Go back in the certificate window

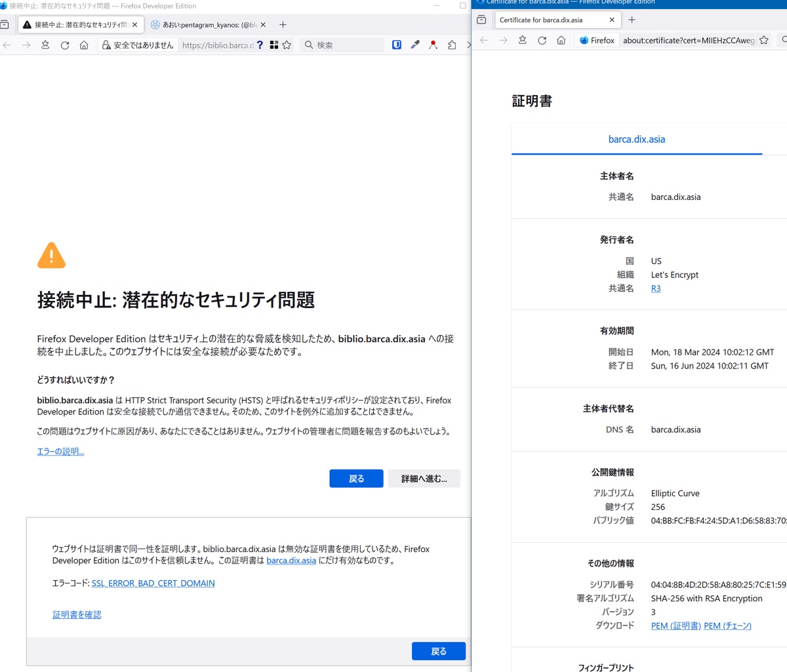pyautogui.click(x=484, y=41)
